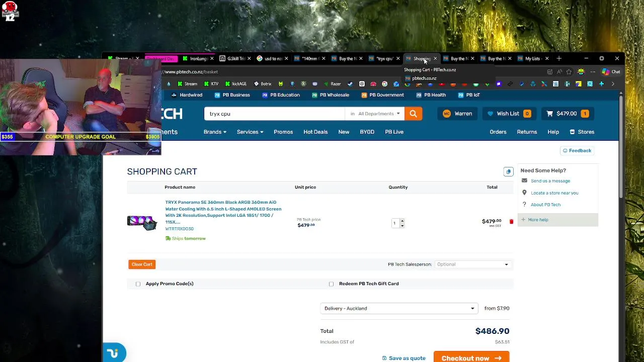644x362 pixels.
Task: Open the Razer bookmark
Action: click(332, 84)
